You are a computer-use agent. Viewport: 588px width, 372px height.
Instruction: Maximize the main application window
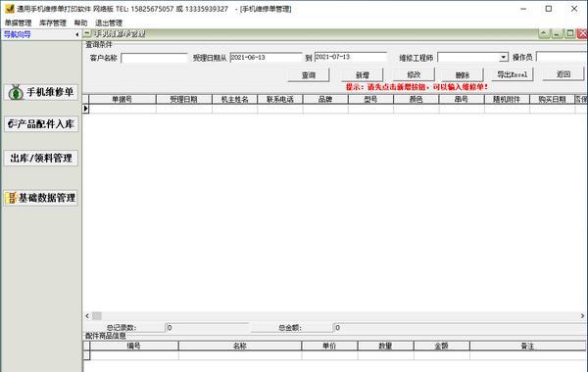[549, 9]
